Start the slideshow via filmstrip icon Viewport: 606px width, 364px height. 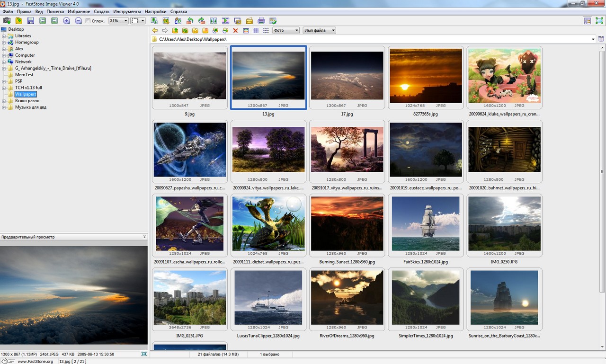tap(225, 20)
